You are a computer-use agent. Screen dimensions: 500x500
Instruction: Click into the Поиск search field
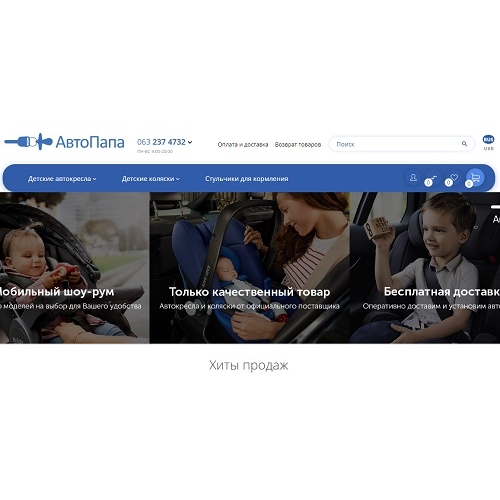coord(397,144)
